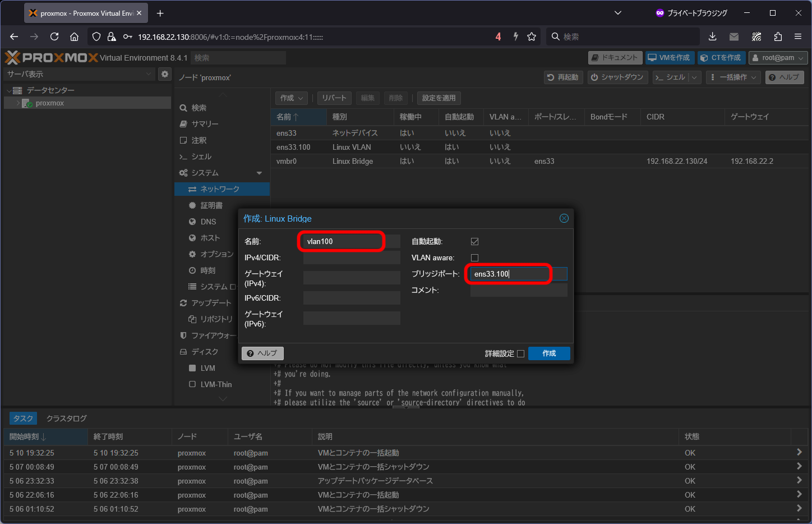The height and width of the screenshot is (524, 812).
Task: Open the browser downloads icon
Action: [712, 36]
